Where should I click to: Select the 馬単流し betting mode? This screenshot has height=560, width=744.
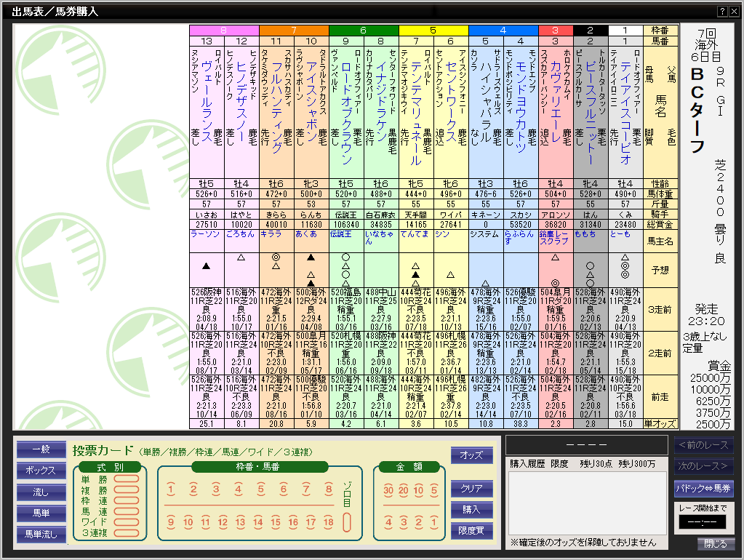(41, 535)
